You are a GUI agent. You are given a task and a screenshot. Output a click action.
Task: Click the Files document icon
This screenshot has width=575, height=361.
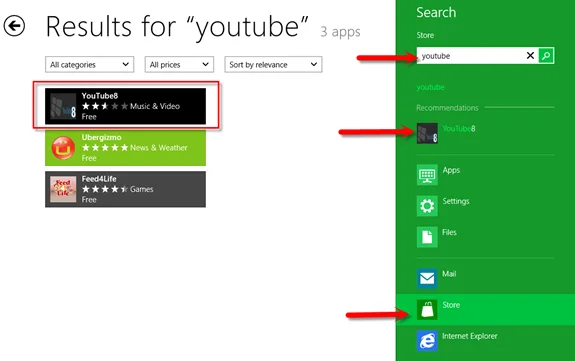click(x=427, y=237)
